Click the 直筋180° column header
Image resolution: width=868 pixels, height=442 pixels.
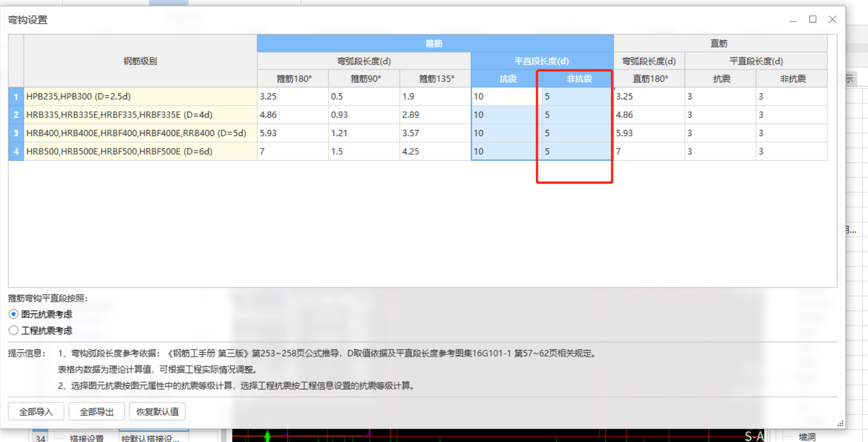pyautogui.click(x=649, y=79)
